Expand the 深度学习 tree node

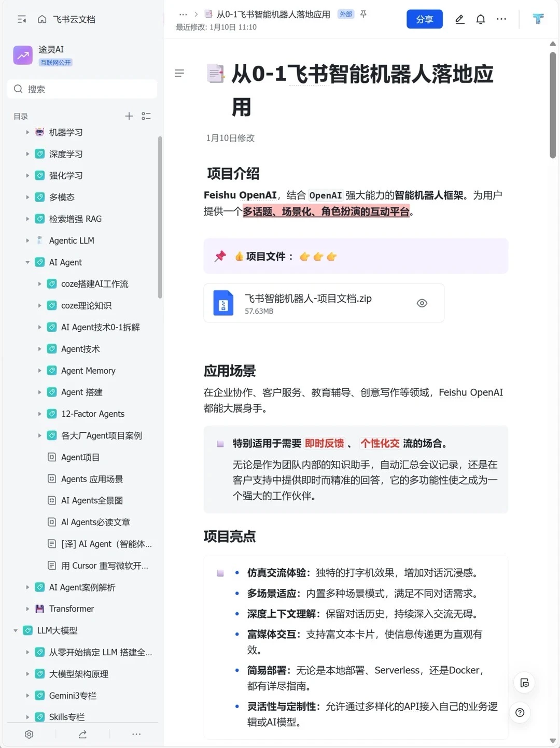click(x=27, y=154)
